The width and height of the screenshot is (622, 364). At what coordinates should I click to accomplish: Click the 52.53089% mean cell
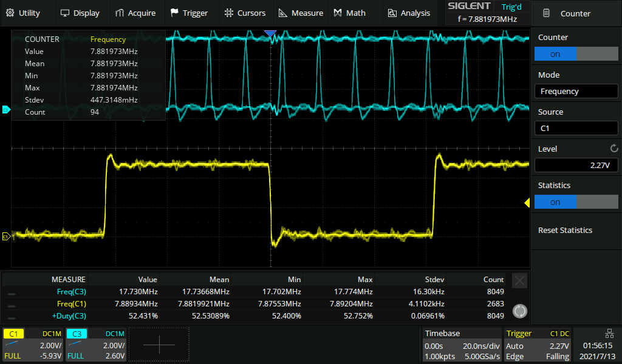pos(211,316)
